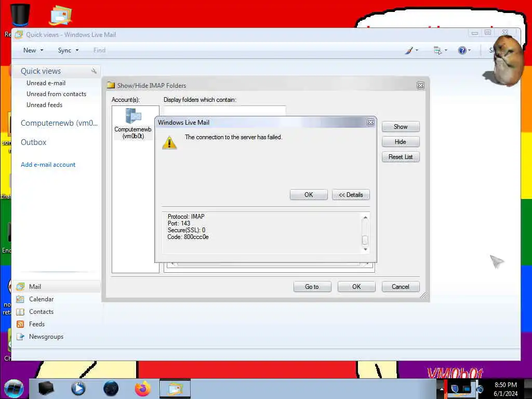This screenshot has width=532, height=399.
Task: Show hidden tray icons arrow
Action: (442, 389)
